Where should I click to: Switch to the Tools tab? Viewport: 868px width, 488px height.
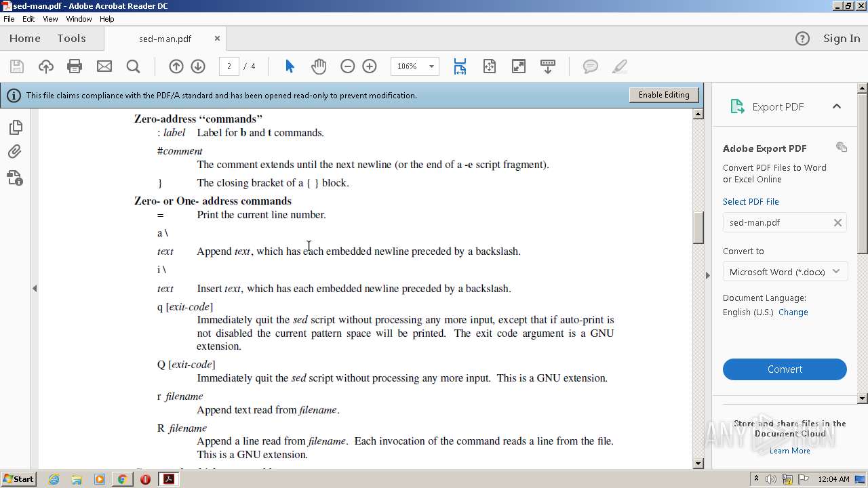coord(71,39)
